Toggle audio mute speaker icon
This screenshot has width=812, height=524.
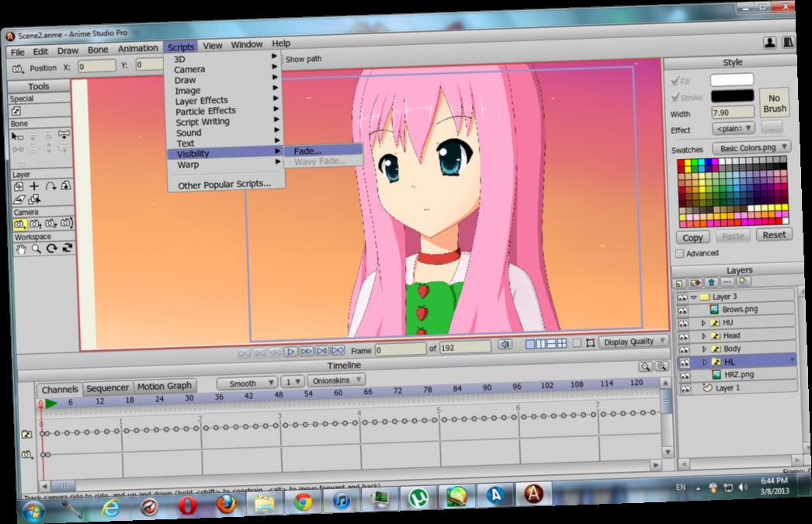[505, 345]
